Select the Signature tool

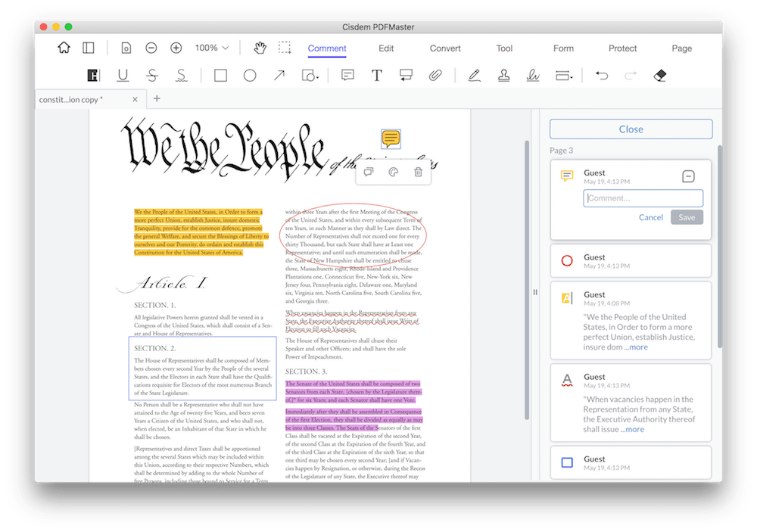[533, 76]
